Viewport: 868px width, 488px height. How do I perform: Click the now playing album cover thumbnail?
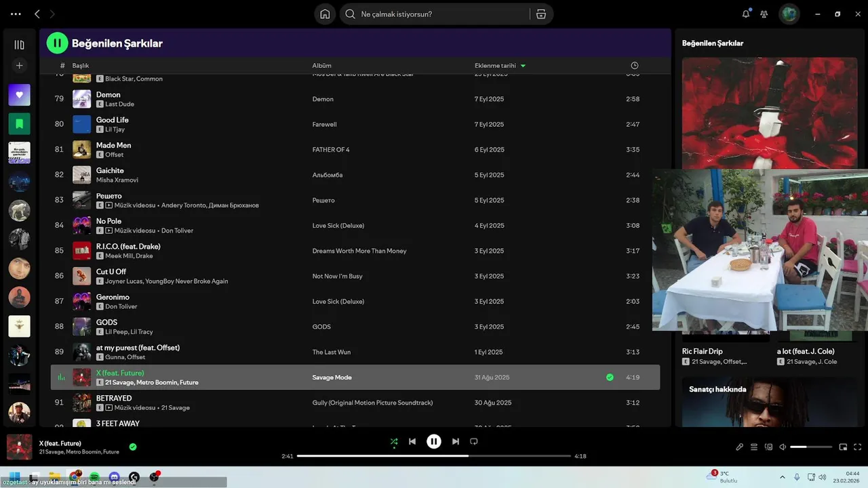[20, 447]
